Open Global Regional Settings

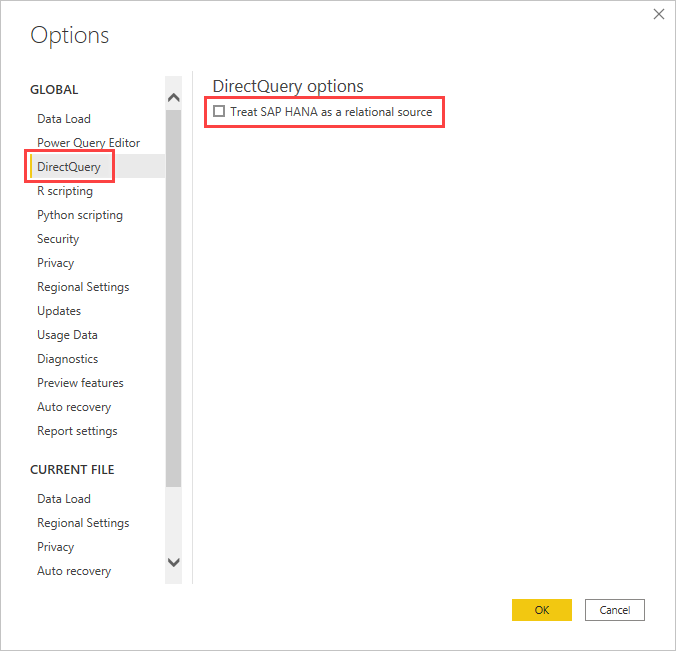tap(83, 287)
